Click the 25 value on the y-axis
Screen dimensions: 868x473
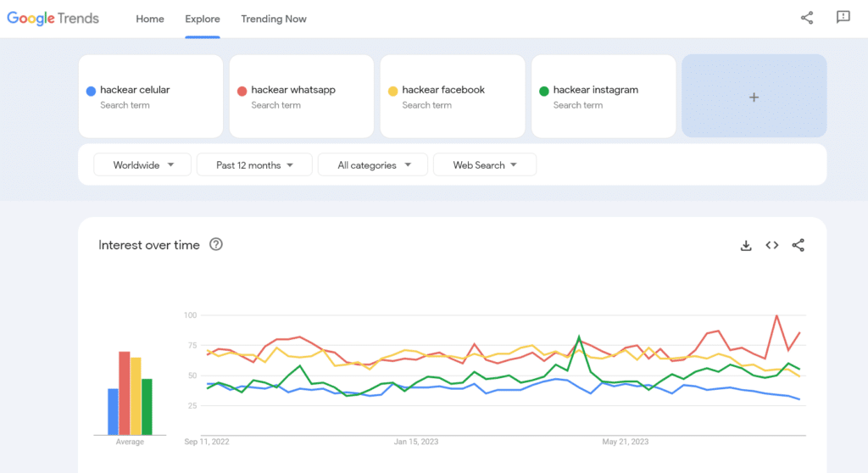(x=192, y=406)
